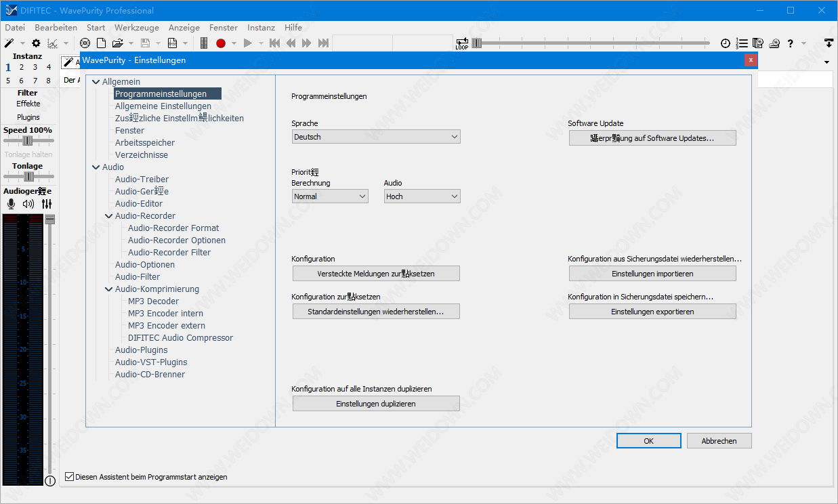Click the speaker volume icon under Audiogeräte
838x504 pixels.
point(28,204)
